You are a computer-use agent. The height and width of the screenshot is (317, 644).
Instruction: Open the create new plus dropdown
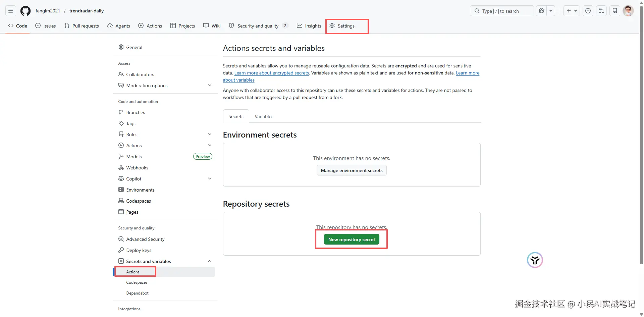click(571, 11)
